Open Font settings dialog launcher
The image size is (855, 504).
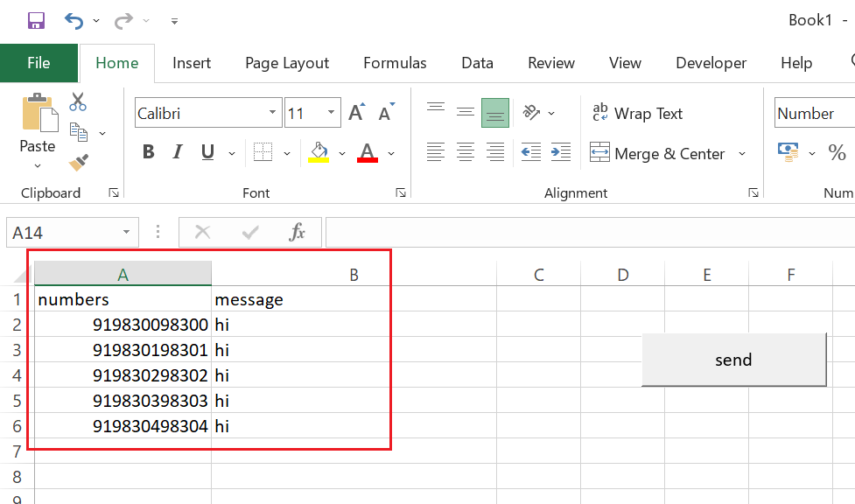tap(401, 192)
